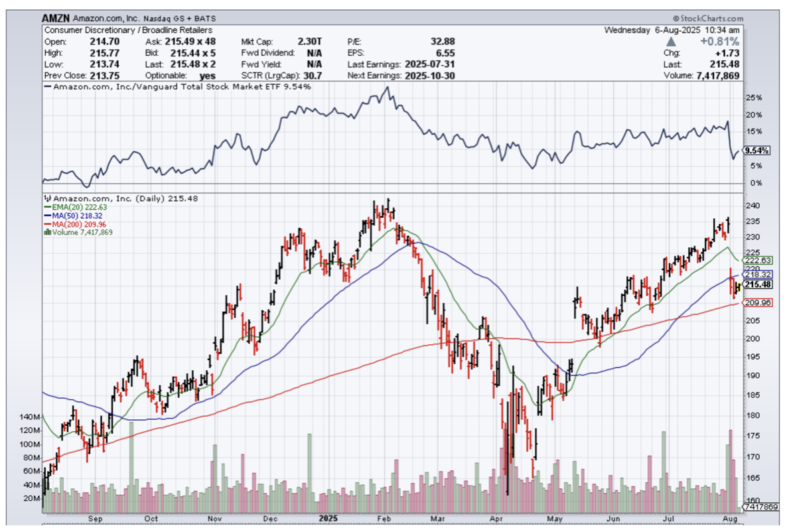The height and width of the screenshot is (532, 787).
Task: Select the 215.48 last price tag
Action: (758, 284)
